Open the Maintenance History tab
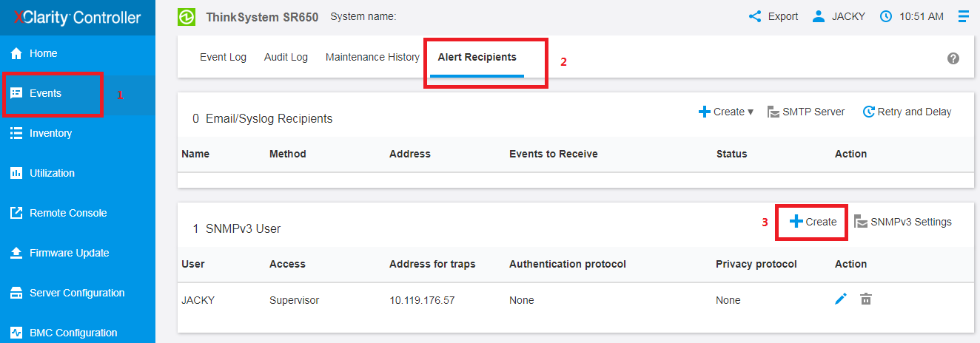980x343 pixels. (x=372, y=57)
